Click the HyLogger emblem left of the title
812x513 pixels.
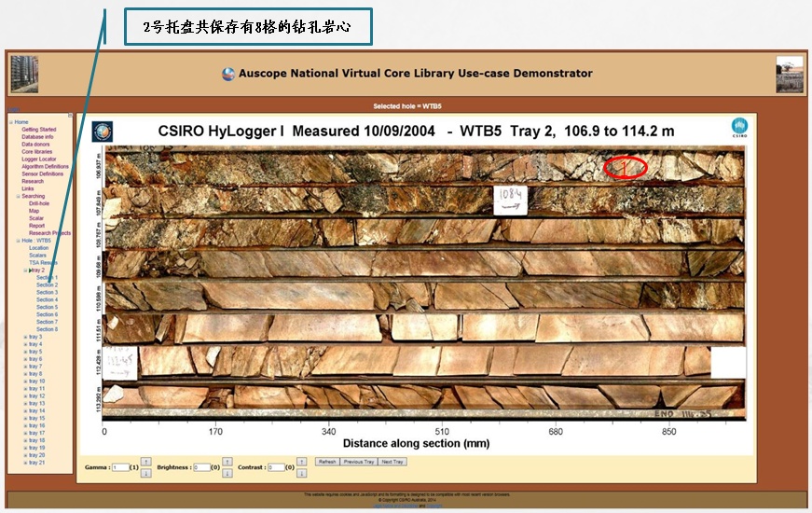click(102, 132)
